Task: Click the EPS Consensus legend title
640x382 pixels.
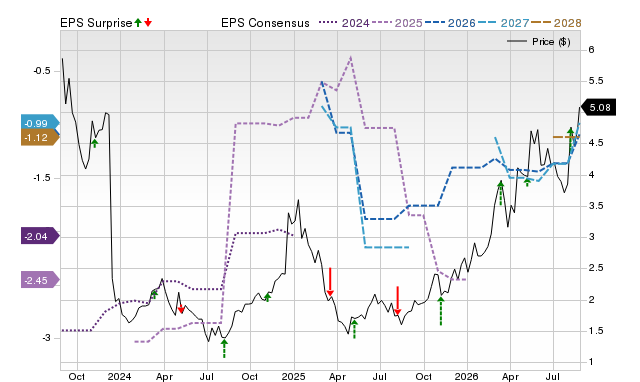Action: [x=265, y=23]
